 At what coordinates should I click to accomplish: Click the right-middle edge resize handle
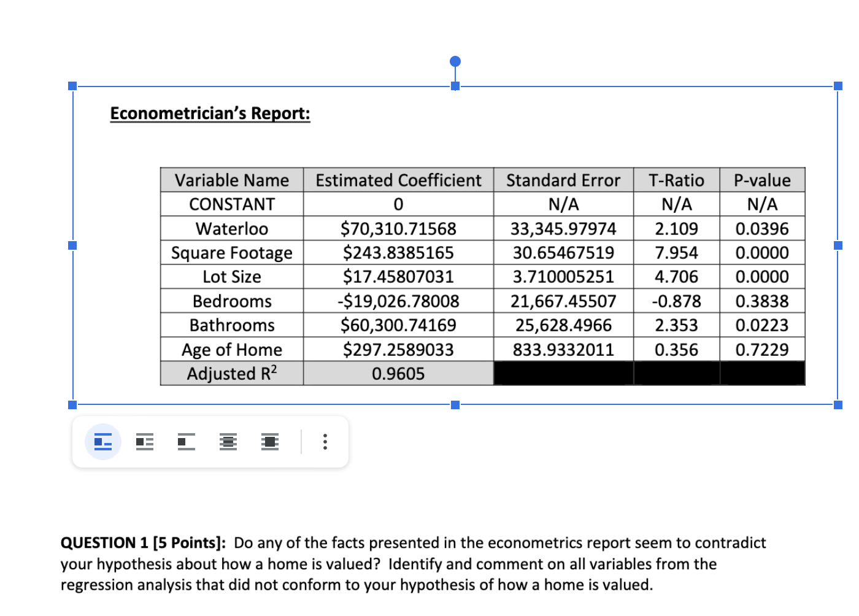(838, 245)
